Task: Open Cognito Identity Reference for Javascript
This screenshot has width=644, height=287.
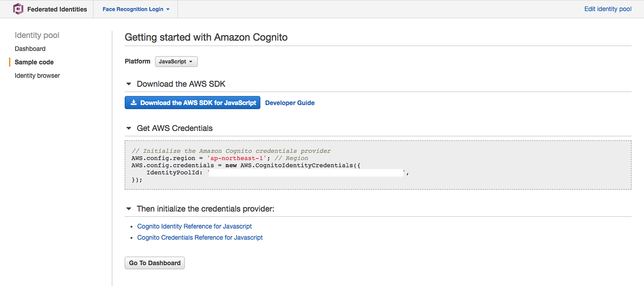Action: point(194,226)
